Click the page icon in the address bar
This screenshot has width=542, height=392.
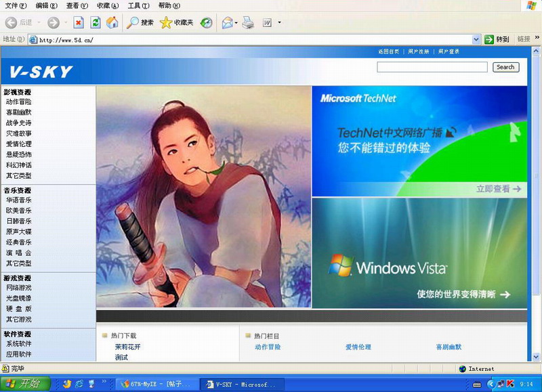33,40
